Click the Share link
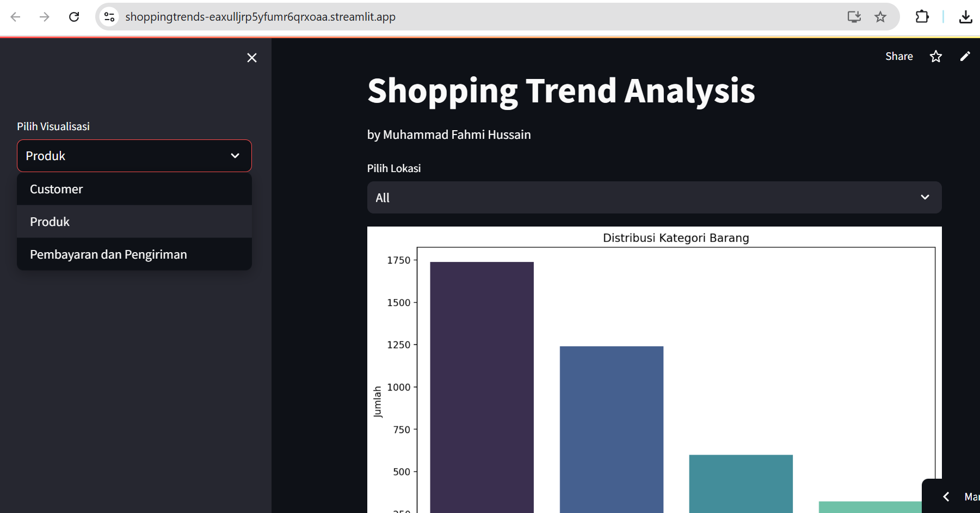The height and width of the screenshot is (513, 980). coord(899,56)
